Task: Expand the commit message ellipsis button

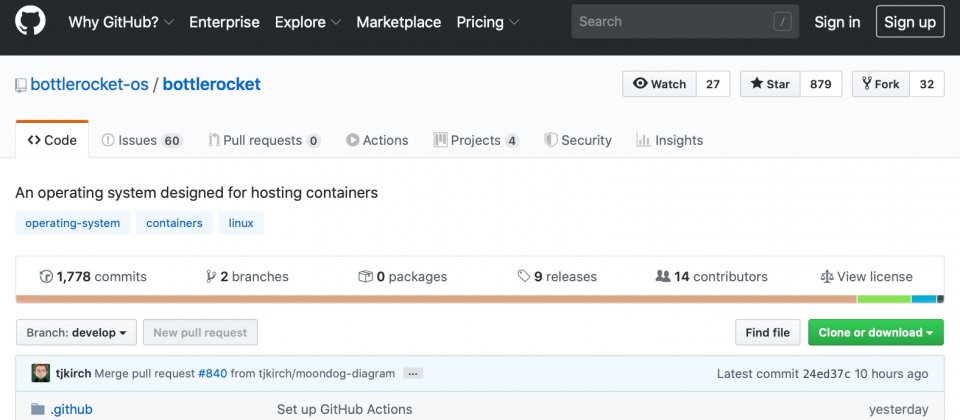Action: point(413,373)
